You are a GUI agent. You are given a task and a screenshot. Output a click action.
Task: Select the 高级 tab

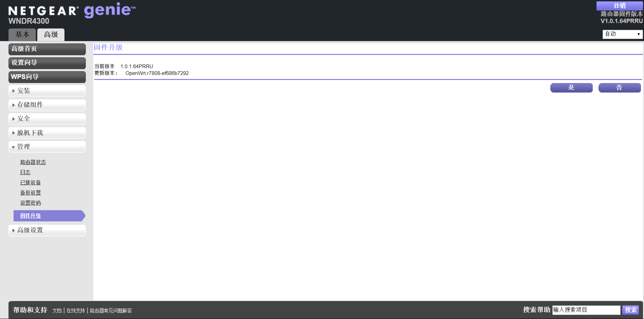(51, 35)
